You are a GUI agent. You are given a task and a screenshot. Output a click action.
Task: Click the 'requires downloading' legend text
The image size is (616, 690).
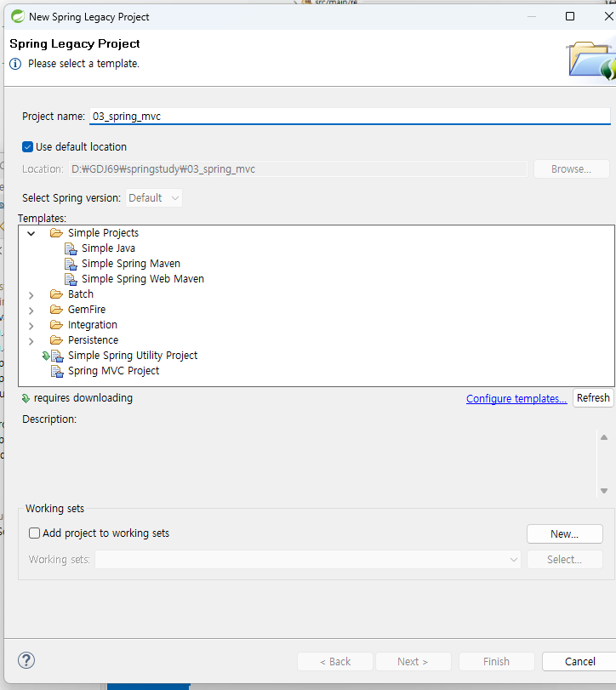click(83, 398)
